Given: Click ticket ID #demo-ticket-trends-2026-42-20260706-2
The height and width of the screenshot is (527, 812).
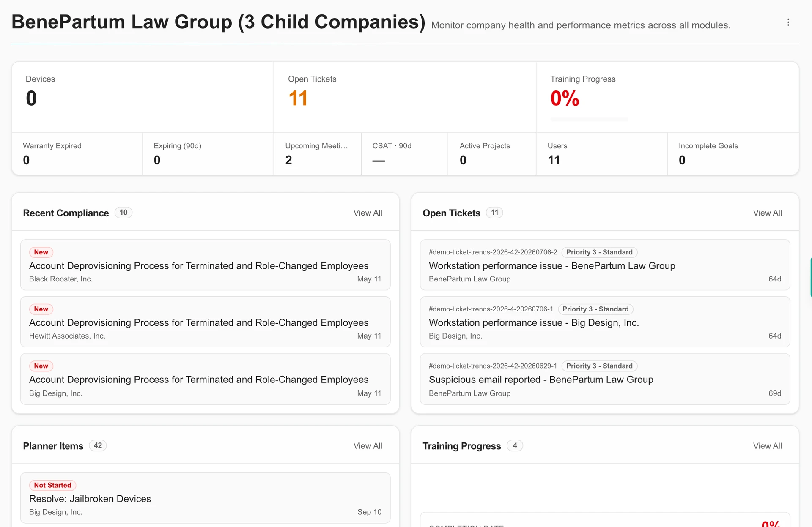Looking at the screenshot, I should pos(493,252).
